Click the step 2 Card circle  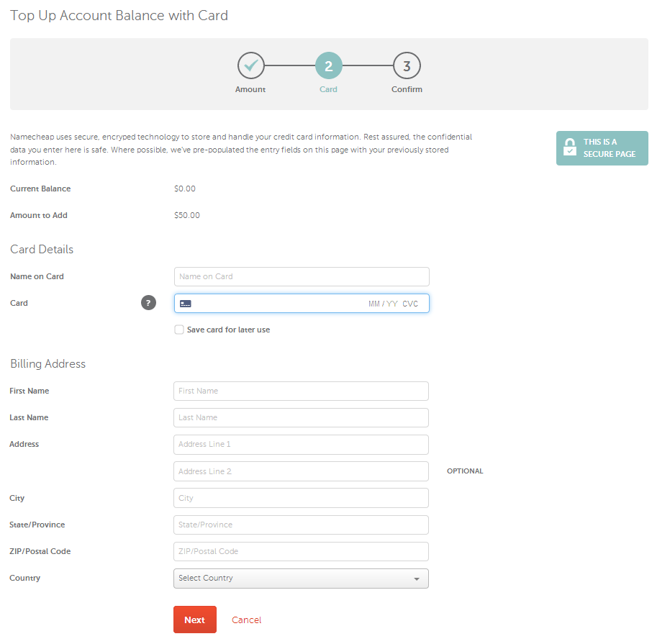coord(328,65)
